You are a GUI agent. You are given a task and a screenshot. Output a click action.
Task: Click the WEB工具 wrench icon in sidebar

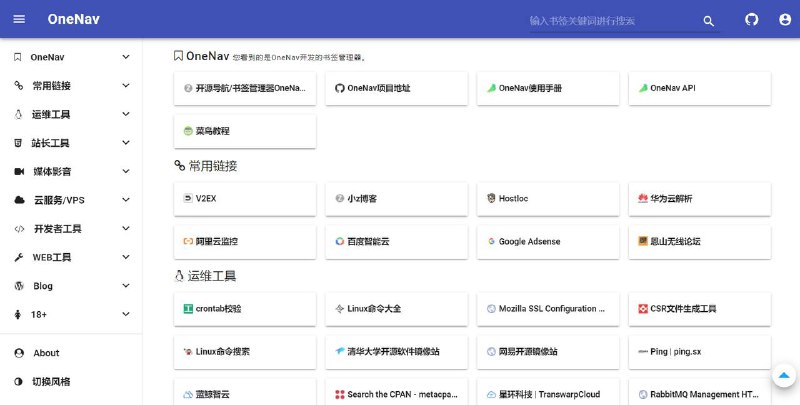point(19,257)
